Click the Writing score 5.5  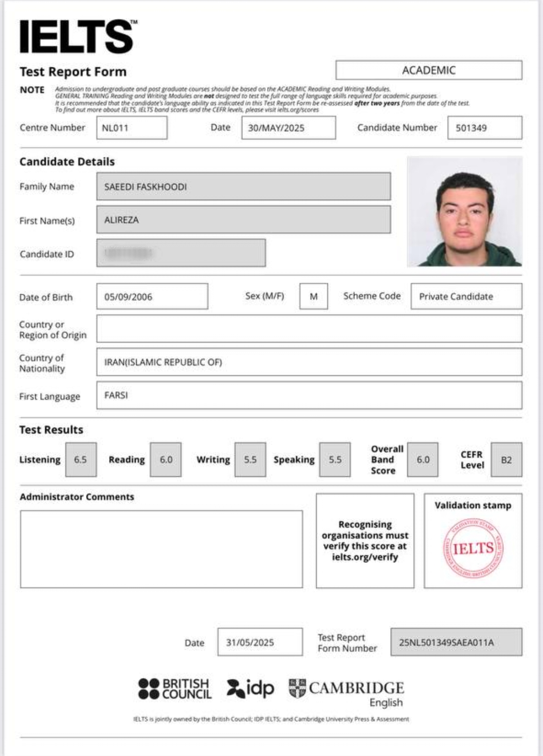[x=250, y=460]
